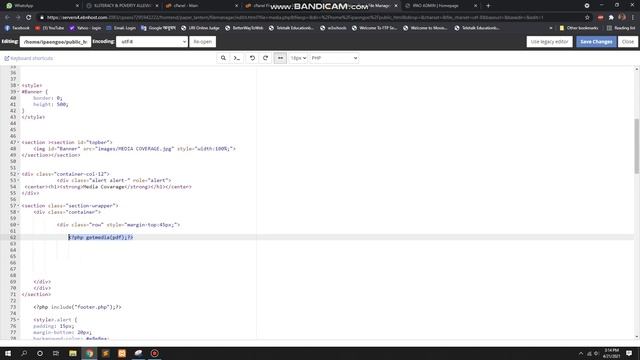640x360 pixels.
Task: Open Bandicam recorder in taskbar
Action: [x=154, y=353]
